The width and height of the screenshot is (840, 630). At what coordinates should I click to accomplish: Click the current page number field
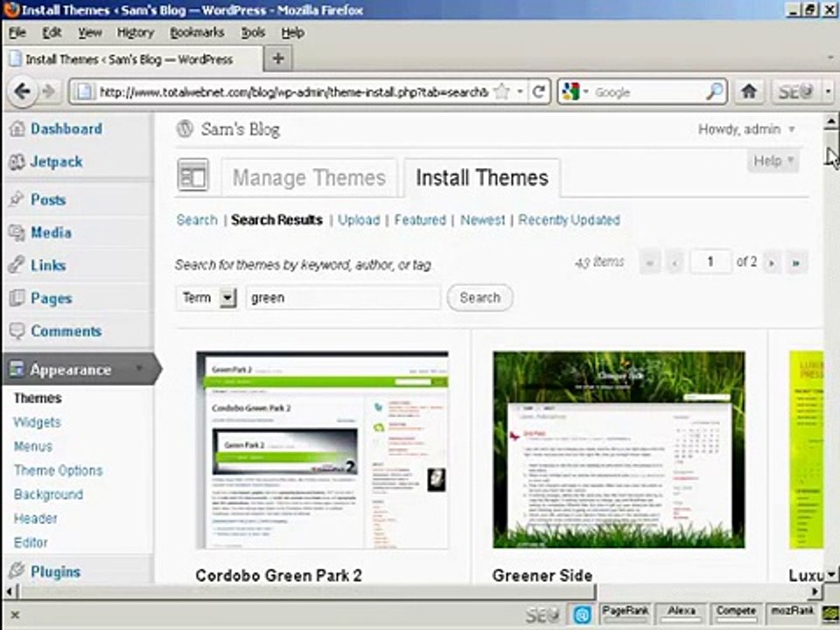click(x=710, y=262)
